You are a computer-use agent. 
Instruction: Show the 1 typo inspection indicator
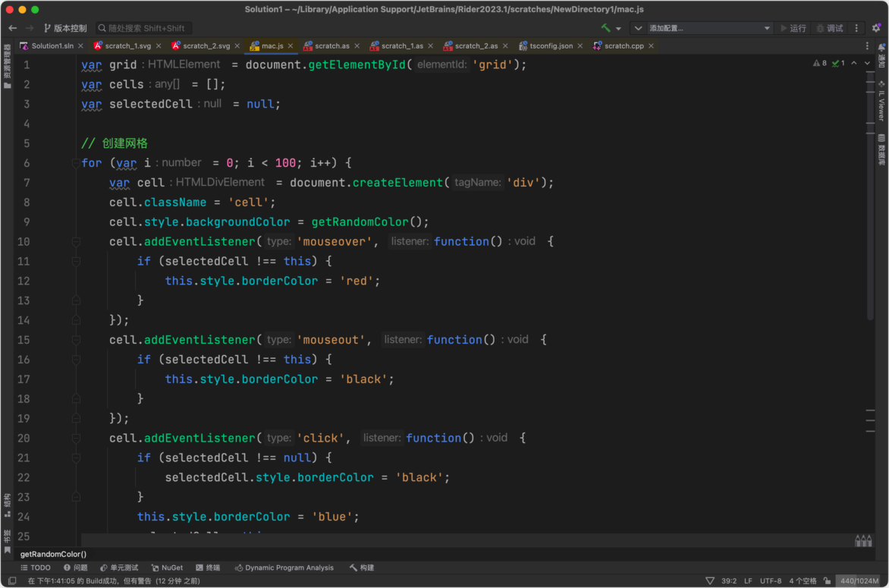(x=838, y=64)
